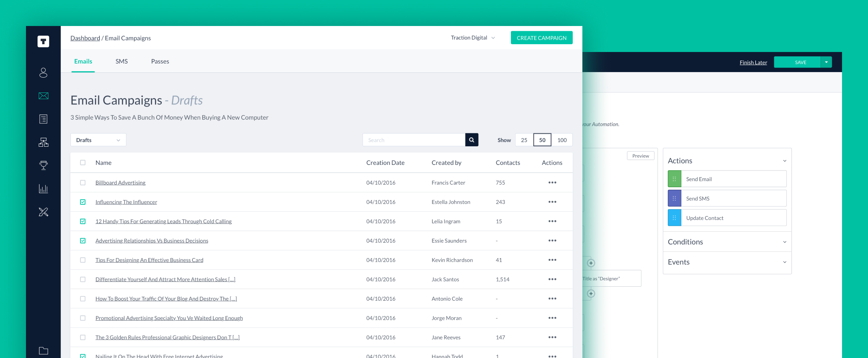Click SAVE button in automation window
The height and width of the screenshot is (358, 868).
tap(798, 62)
